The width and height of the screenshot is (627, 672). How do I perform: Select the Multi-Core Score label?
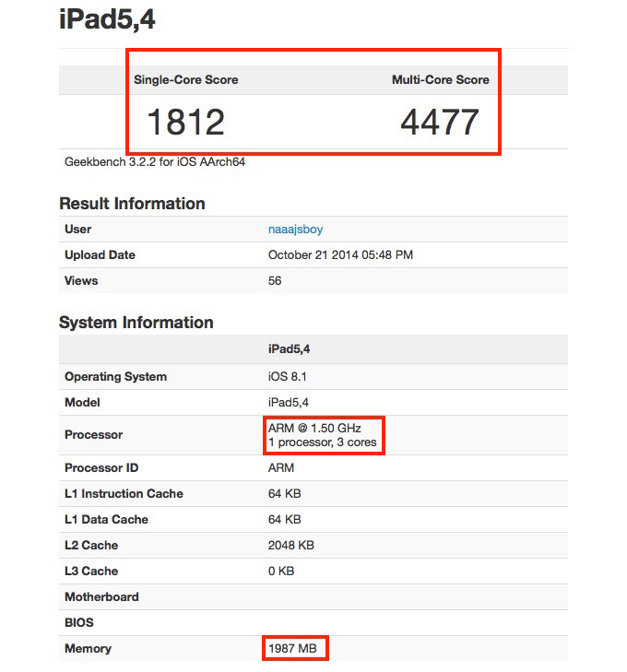[x=440, y=79]
